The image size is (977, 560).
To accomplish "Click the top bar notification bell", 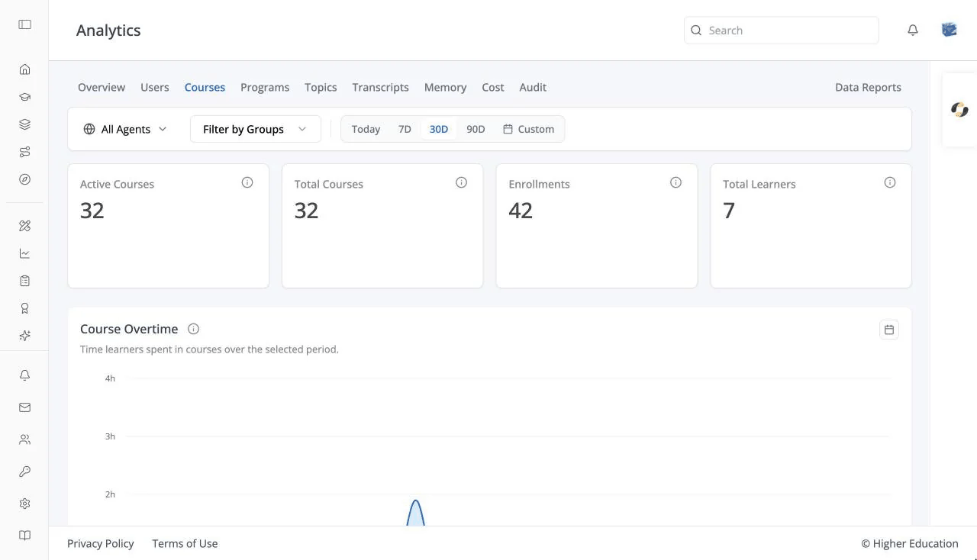I will click(x=913, y=31).
